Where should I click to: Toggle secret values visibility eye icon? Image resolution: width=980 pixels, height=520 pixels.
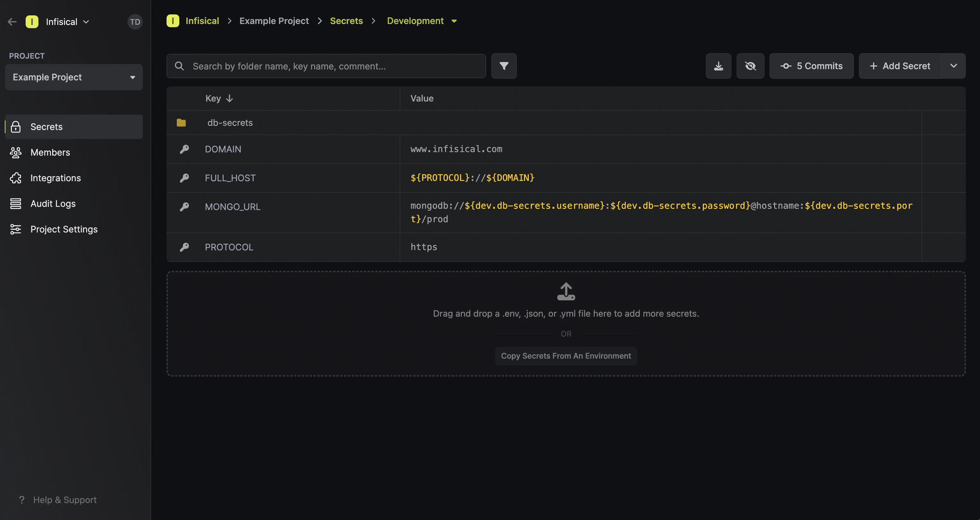(x=750, y=66)
